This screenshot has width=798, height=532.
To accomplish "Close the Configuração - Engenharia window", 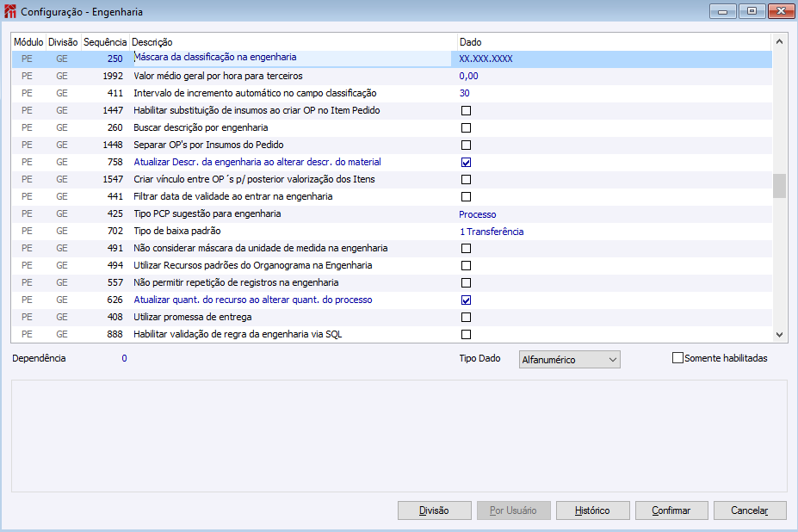I will click(781, 11).
